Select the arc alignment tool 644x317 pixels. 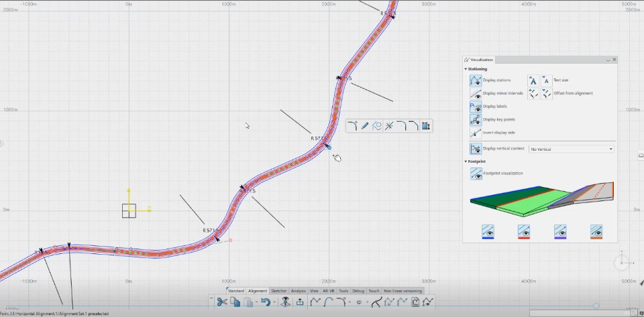tap(329, 302)
